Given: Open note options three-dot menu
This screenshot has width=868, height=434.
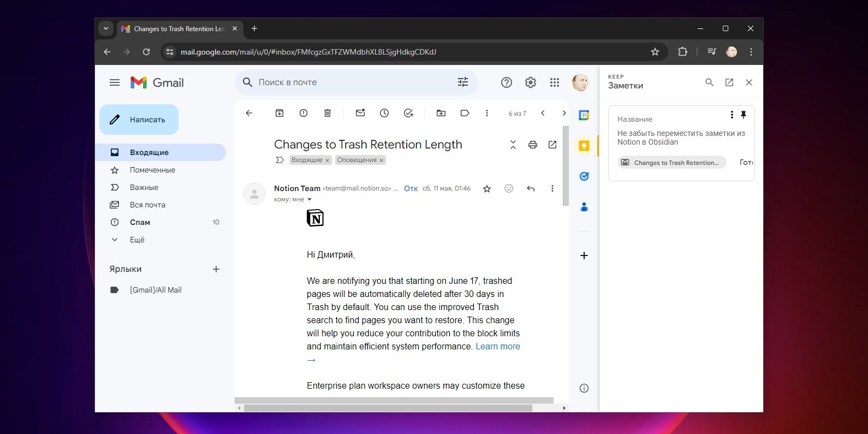Looking at the screenshot, I should pos(732,115).
